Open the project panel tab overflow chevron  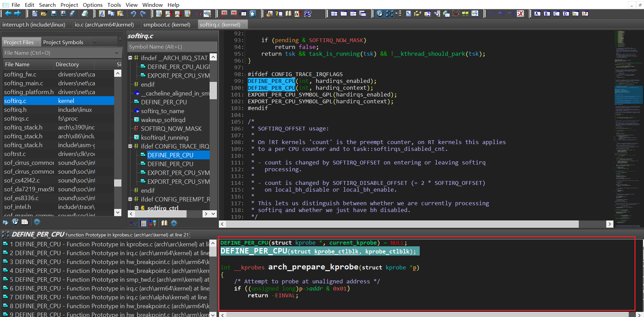click(95, 42)
